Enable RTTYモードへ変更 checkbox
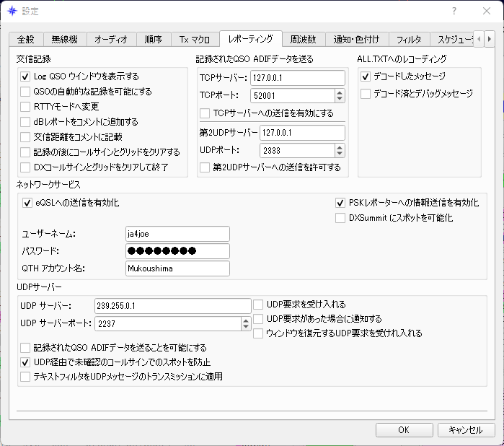504x446 pixels. pos(25,107)
